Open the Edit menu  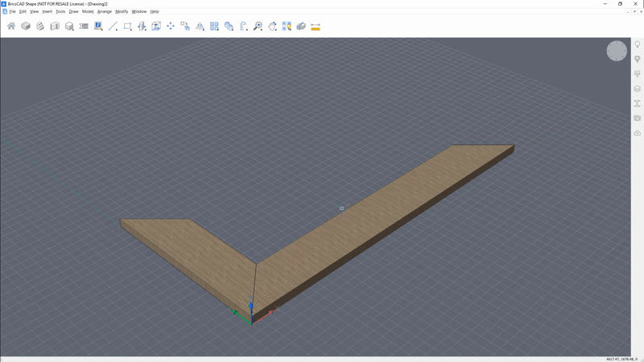pyautogui.click(x=23, y=11)
